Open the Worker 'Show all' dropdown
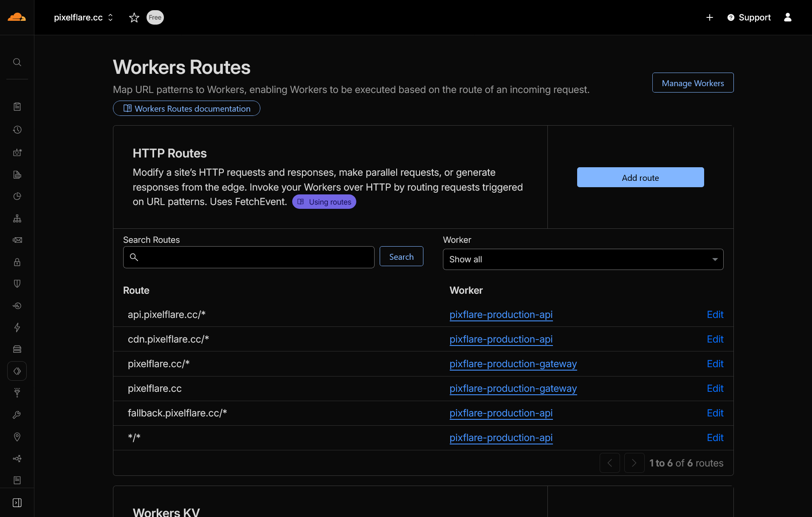Image resolution: width=812 pixels, height=517 pixels. pos(583,259)
